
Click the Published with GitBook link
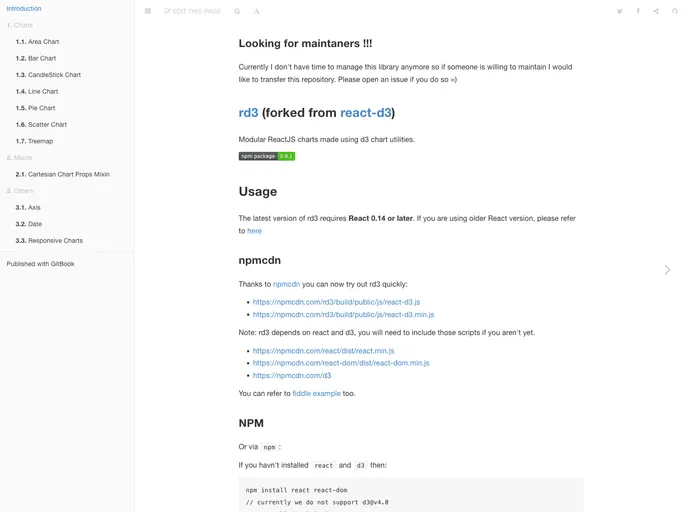point(40,264)
